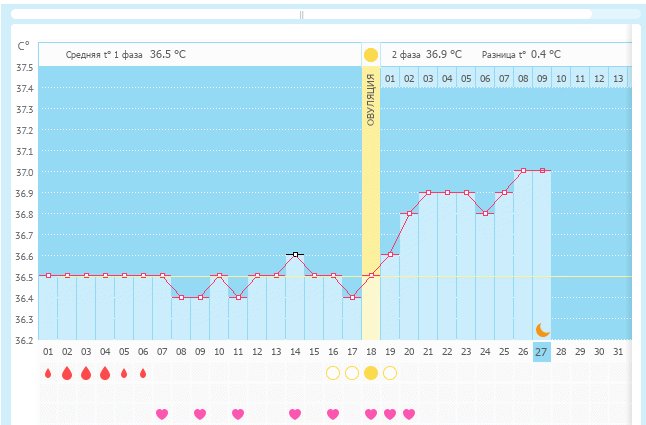Click phase-two day 13 header cell
Screen dimensions: 646x425
pos(618,78)
